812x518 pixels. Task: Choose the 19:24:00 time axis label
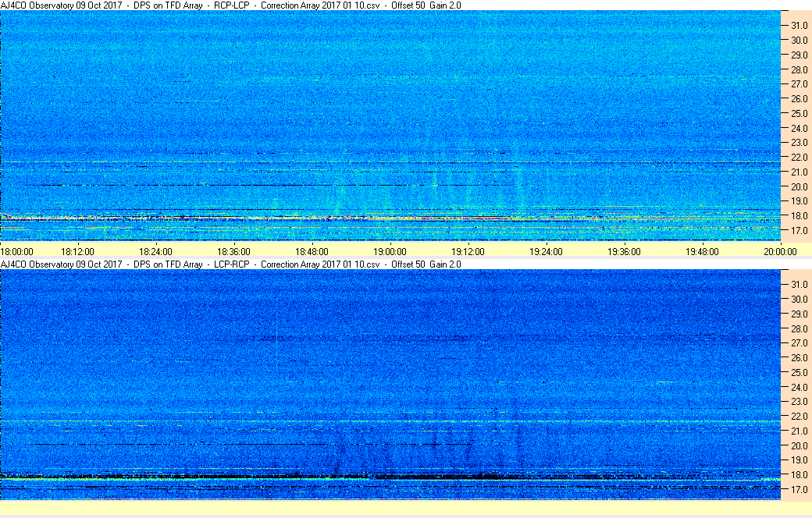[546, 252]
